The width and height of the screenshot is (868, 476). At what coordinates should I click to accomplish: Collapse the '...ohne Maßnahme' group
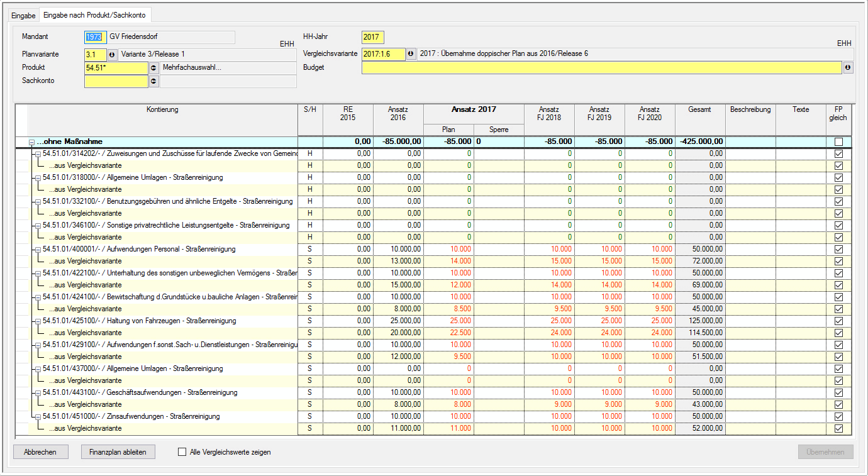pos(31,142)
